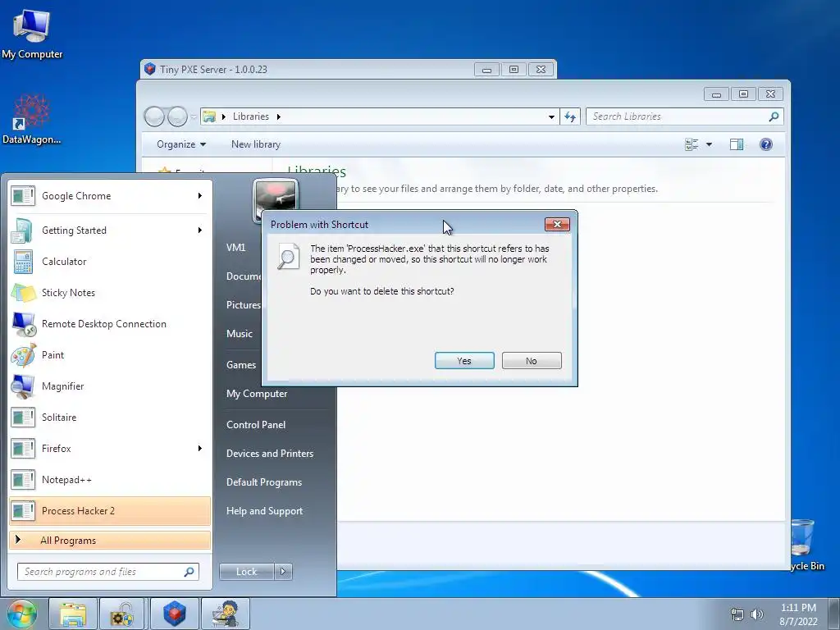Click the taskbar clock showing 1:11 PM
The width and height of the screenshot is (840, 630).
pos(798,614)
